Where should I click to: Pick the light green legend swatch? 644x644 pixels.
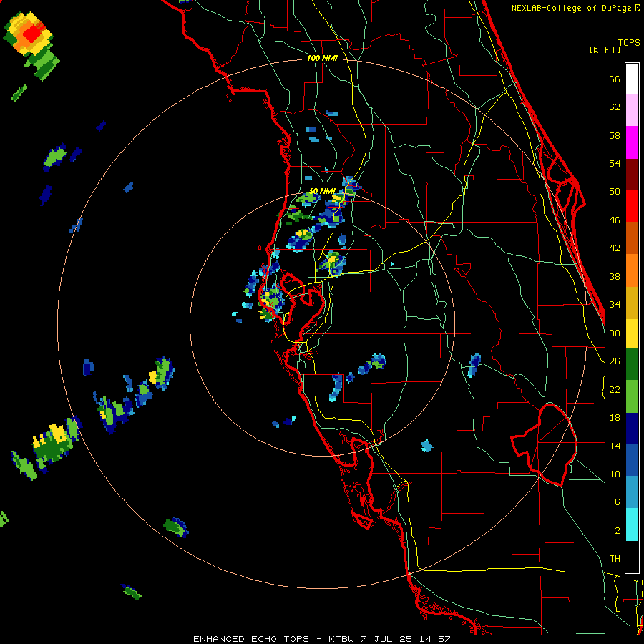tap(632, 396)
